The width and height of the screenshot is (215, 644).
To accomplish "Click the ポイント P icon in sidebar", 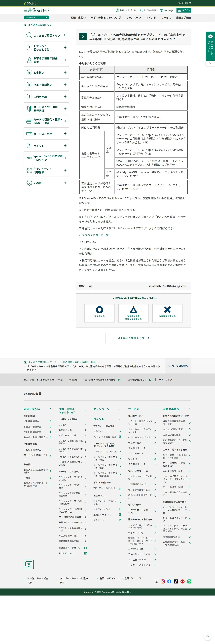I will [29, 146].
